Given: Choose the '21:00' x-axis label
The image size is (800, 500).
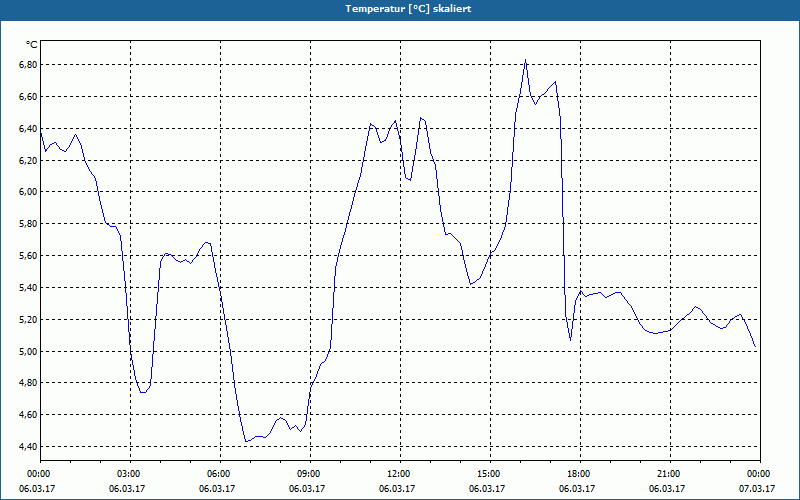Looking at the screenshot, I should pos(667,474).
